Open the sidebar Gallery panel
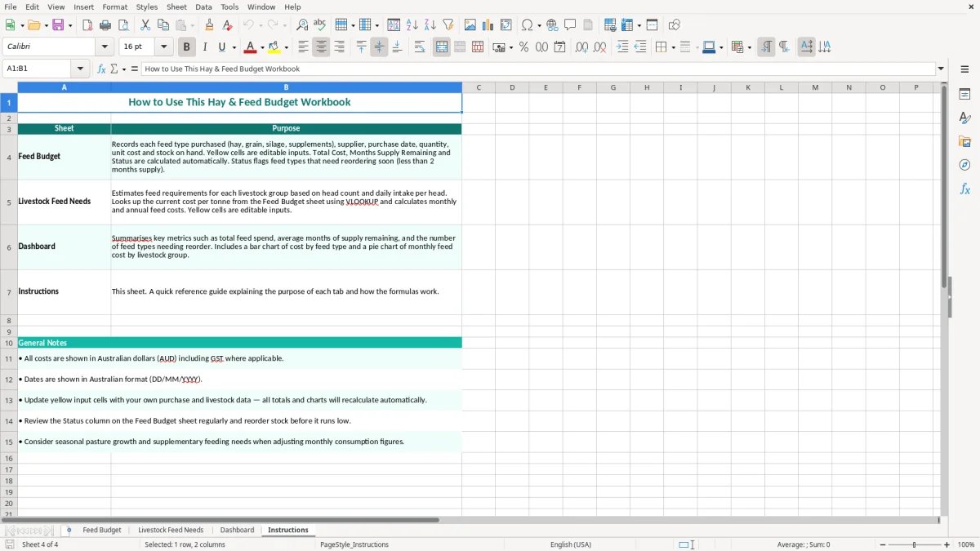 (964, 141)
